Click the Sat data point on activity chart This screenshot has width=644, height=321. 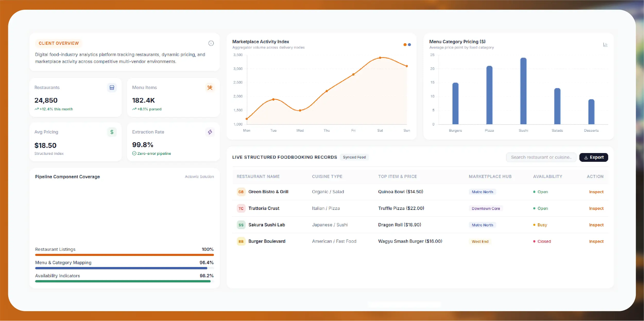(380, 58)
